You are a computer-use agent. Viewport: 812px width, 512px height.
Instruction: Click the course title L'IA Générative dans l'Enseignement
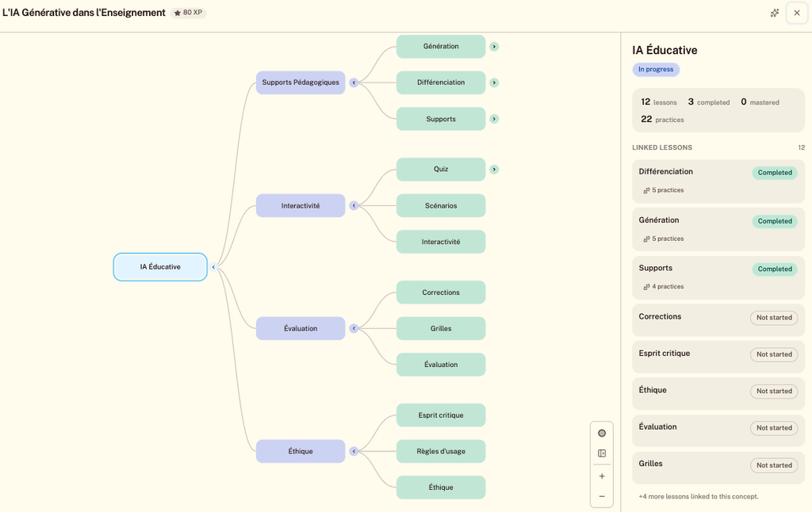84,13
